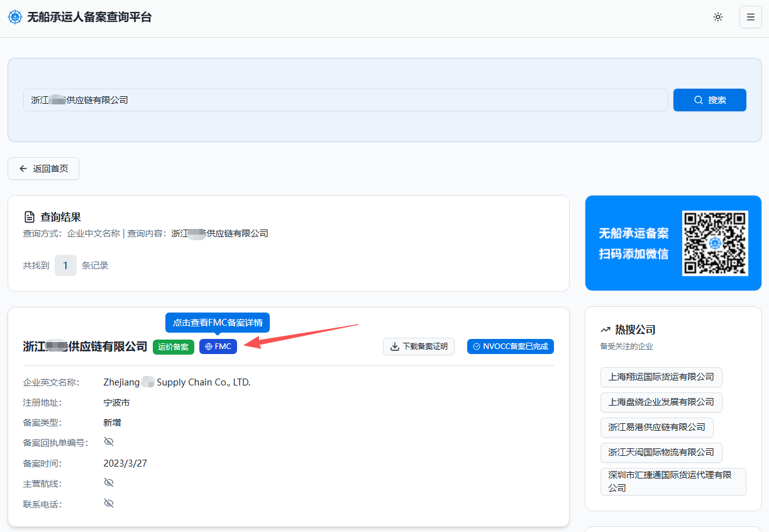Click 点击查看FMC备案详情 tooltip

pos(218,323)
